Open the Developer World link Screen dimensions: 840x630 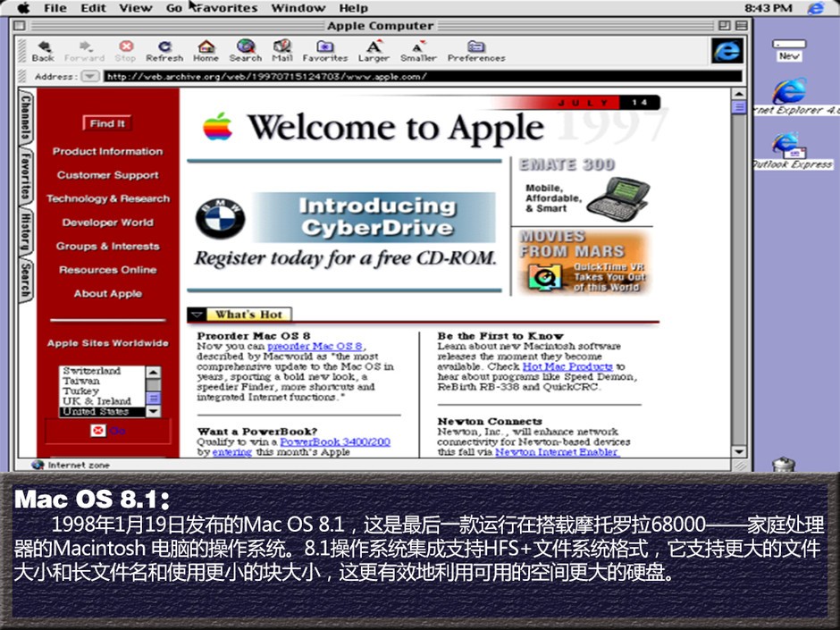pyautogui.click(x=107, y=223)
